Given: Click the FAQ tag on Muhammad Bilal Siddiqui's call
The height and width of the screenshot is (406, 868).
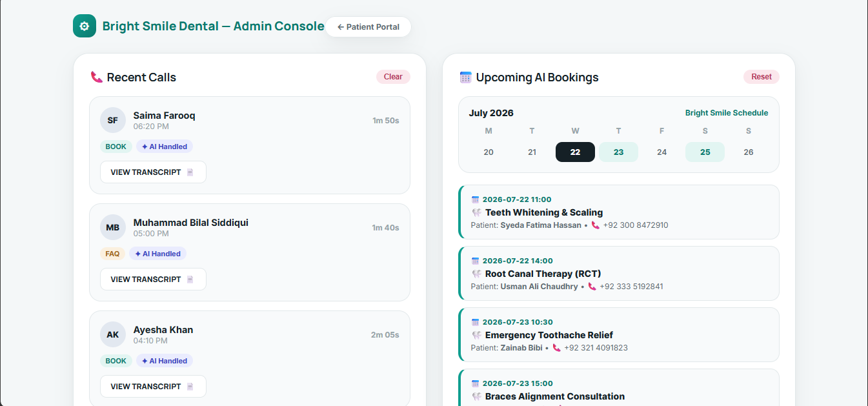Looking at the screenshot, I should pyautogui.click(x=113, y=254).
